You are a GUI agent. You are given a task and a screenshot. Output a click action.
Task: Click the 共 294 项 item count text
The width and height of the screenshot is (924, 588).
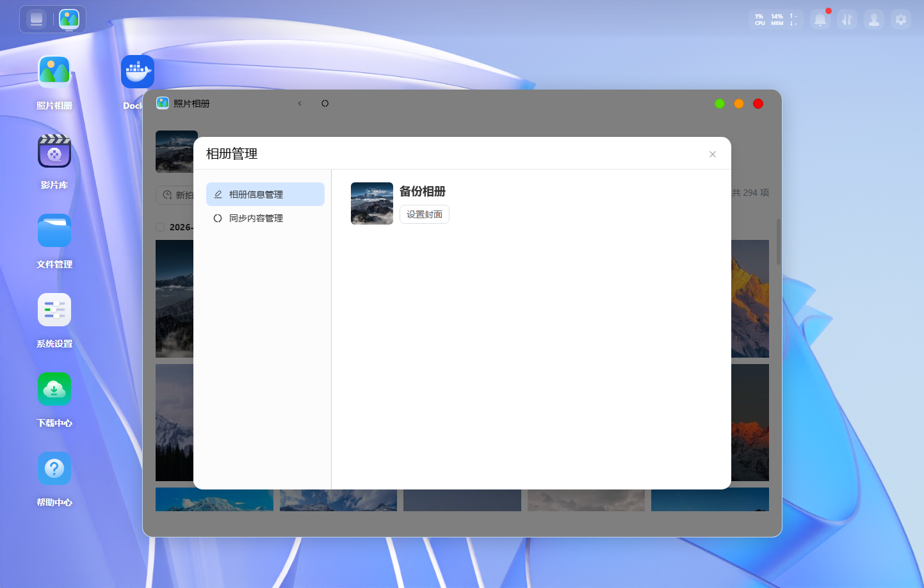pos(750,193)
